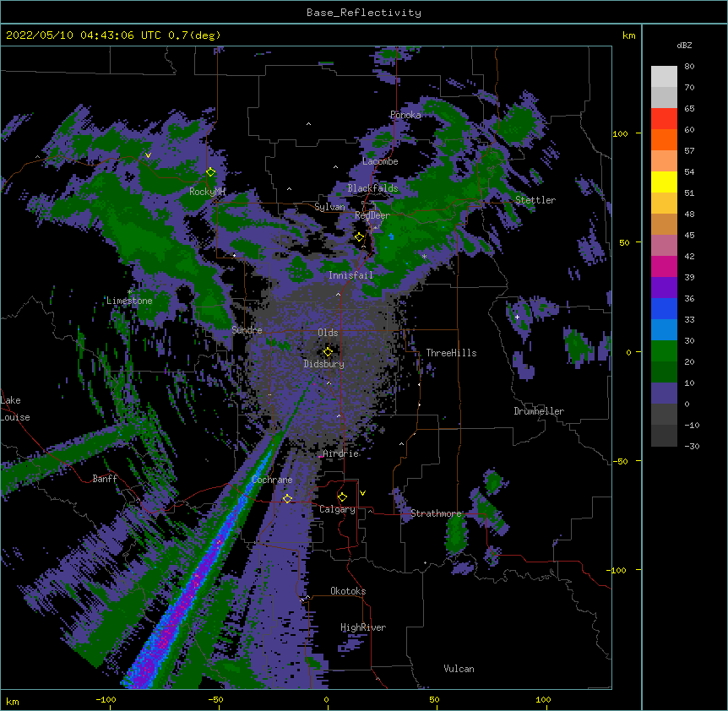The height and width of the screenshot is (711, 728).
Task: Pick the blue 33-36 dBZ legend swatch
Action: [x=664, y=309]
